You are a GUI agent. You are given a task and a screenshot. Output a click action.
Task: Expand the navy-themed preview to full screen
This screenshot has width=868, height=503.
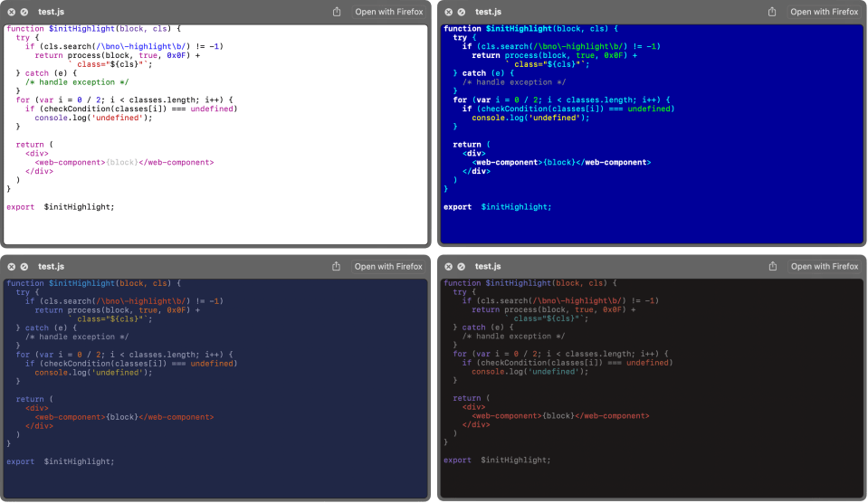tap(24, 266)
